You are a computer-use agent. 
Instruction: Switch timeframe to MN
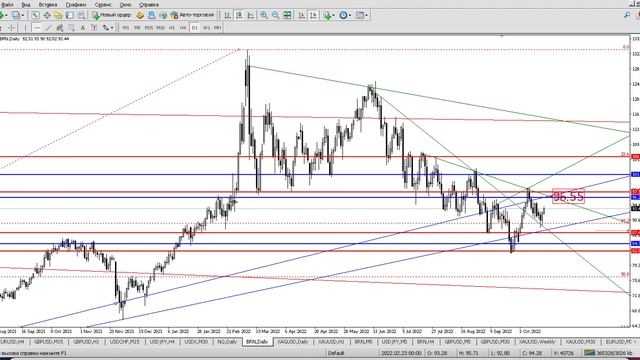(218, 28)
